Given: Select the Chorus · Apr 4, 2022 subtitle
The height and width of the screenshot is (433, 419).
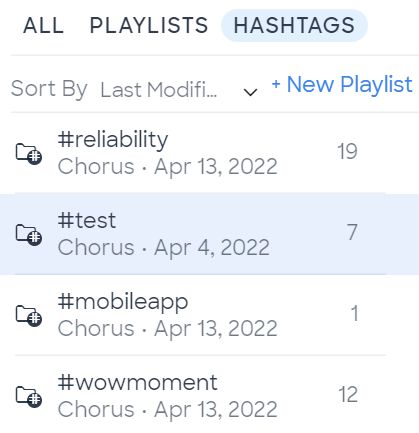Looking at the screenshot, I should point(163,248).
